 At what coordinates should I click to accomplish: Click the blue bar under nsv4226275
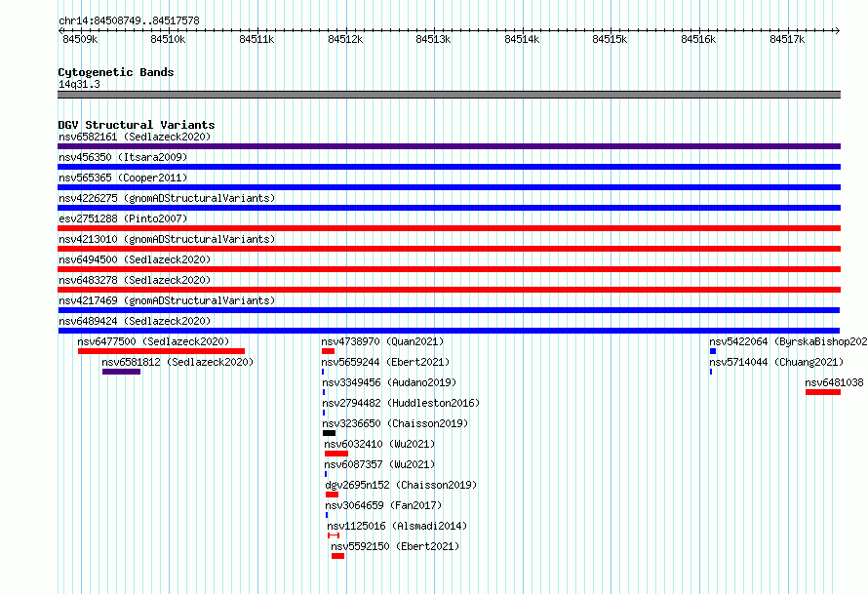449,208
